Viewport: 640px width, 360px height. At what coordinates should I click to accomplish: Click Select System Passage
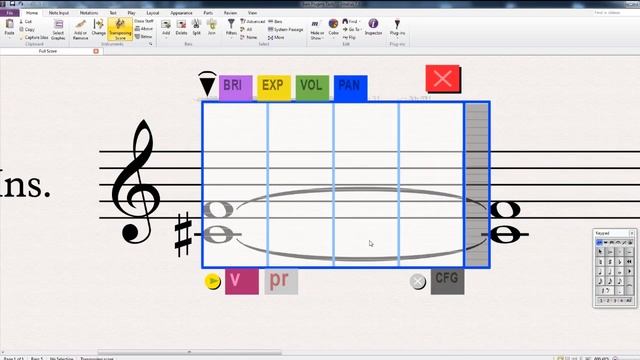pos(285,29)
